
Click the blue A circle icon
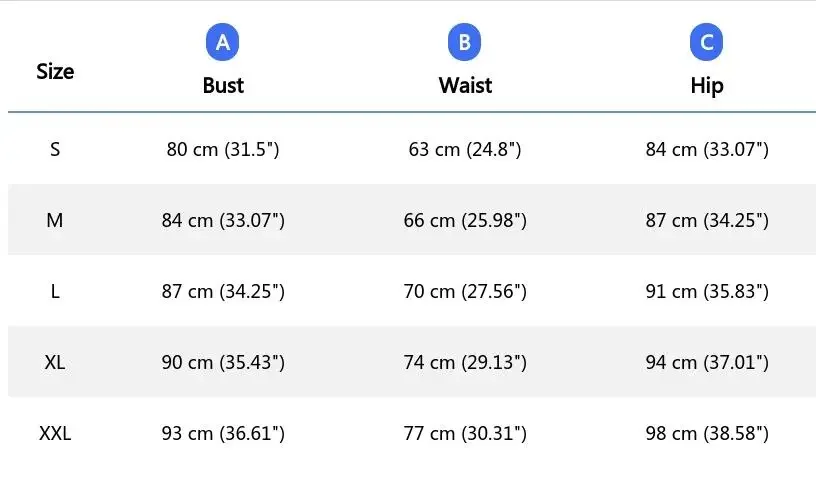point(223,43)
